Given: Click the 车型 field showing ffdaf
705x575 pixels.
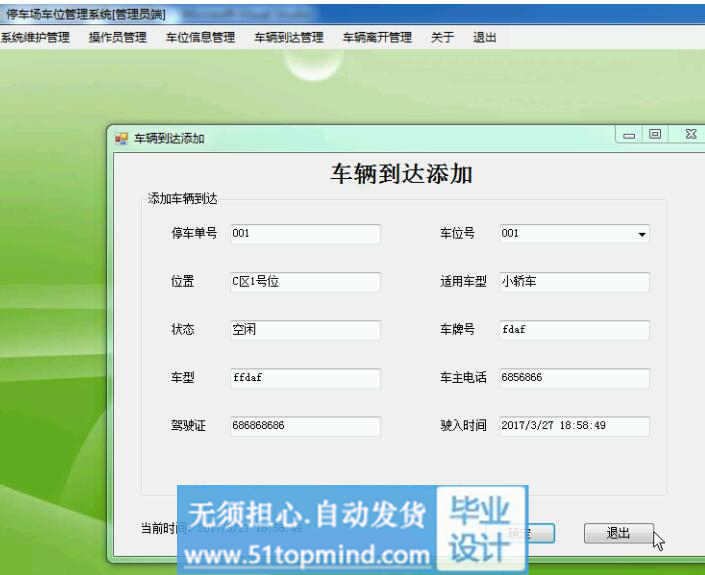Looking at the screenshot, I should click(305, 378).
